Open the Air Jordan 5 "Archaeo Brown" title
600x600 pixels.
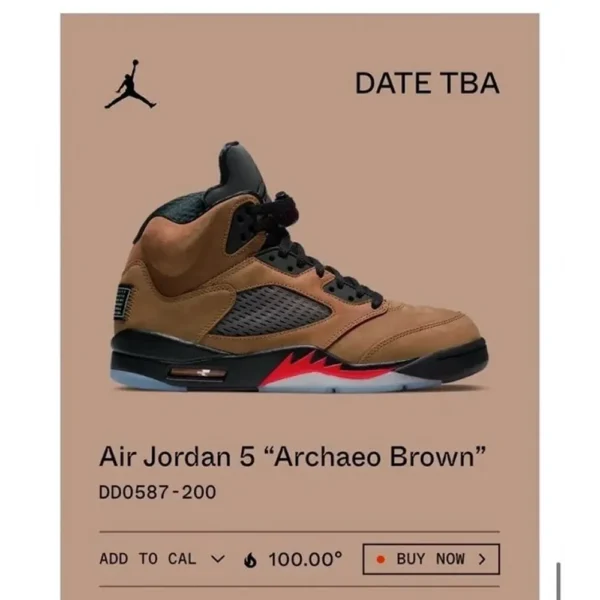point(292,456)
